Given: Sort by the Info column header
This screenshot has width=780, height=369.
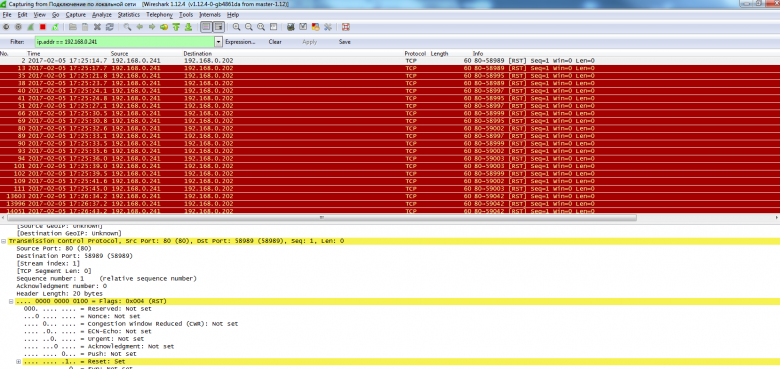Looking at the screenshot, I should 478,53.
